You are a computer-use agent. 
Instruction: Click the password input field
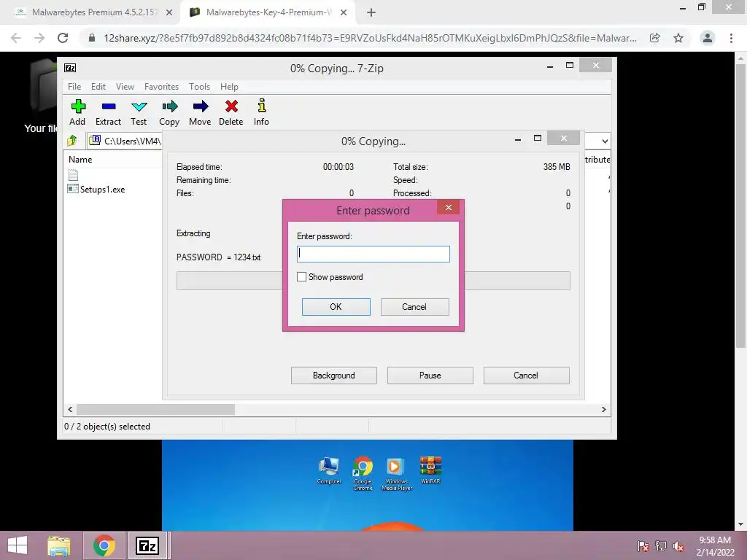click(x=373, y=254)
